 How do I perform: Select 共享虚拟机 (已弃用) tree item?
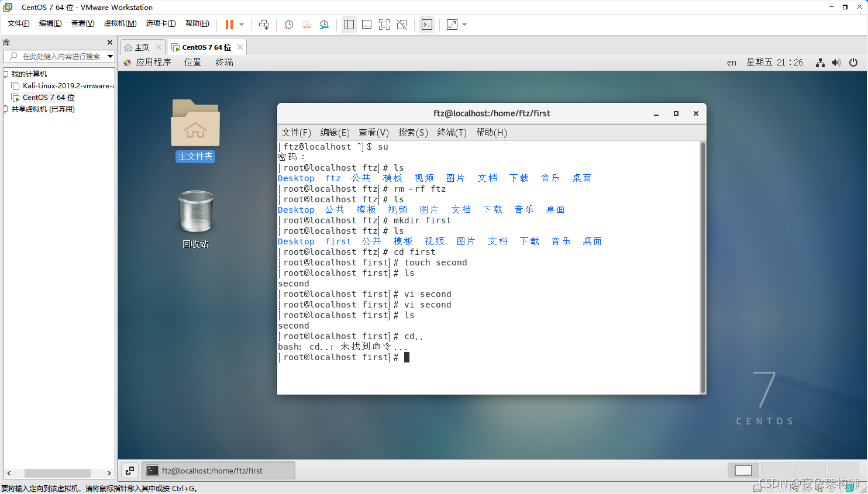coord(43,109)
